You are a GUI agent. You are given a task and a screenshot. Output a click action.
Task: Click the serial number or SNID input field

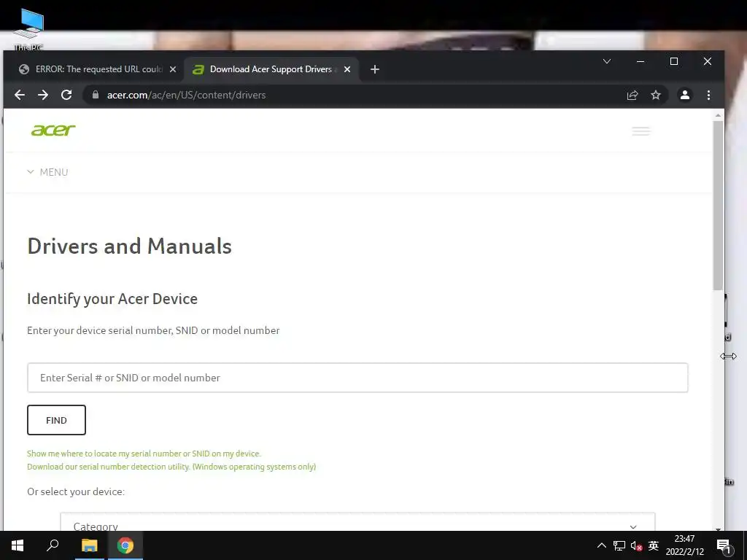coord(357,378)
